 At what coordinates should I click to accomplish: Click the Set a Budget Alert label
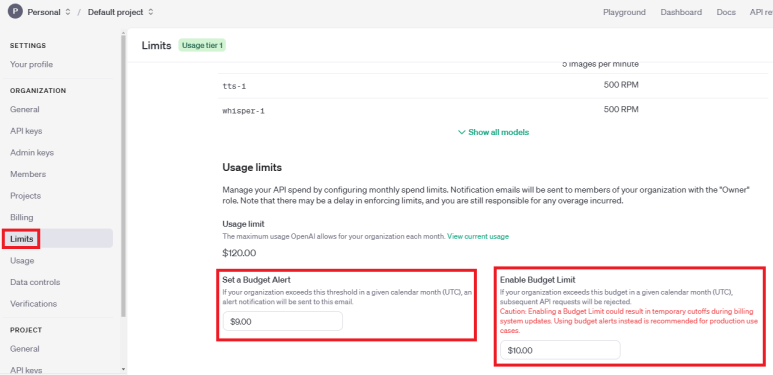256,280
